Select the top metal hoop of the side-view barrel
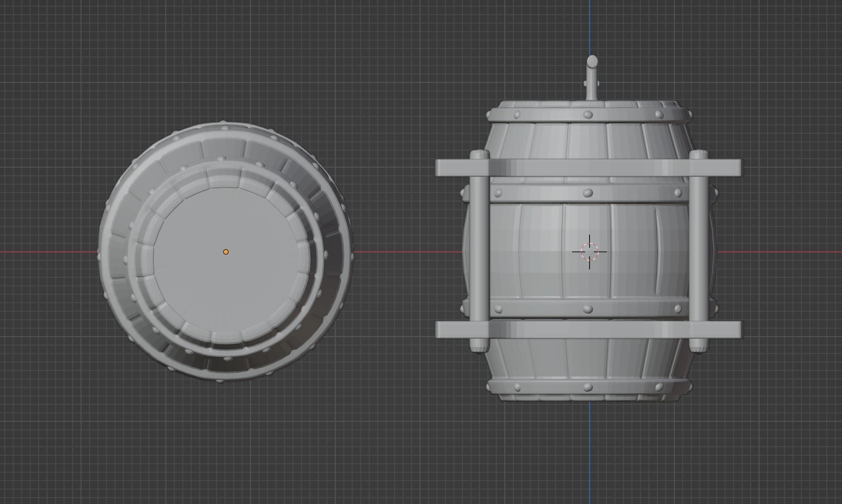Image resolution: width=842 pixels, height=504 pixels. [589, 115]
